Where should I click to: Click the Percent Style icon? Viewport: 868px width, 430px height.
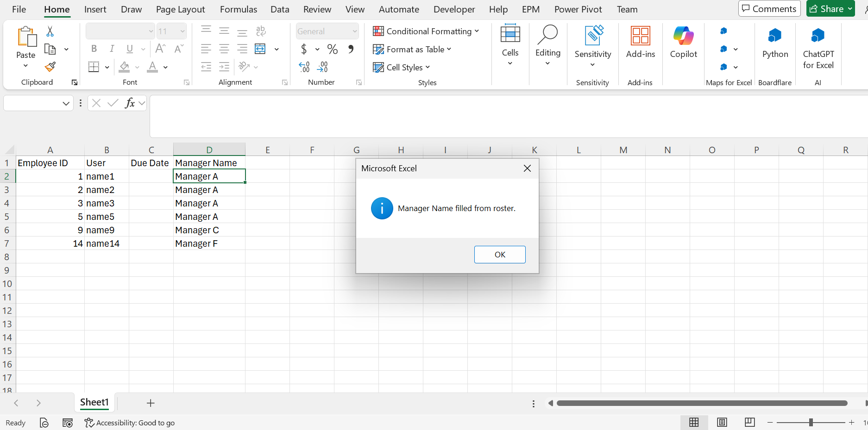333,49
